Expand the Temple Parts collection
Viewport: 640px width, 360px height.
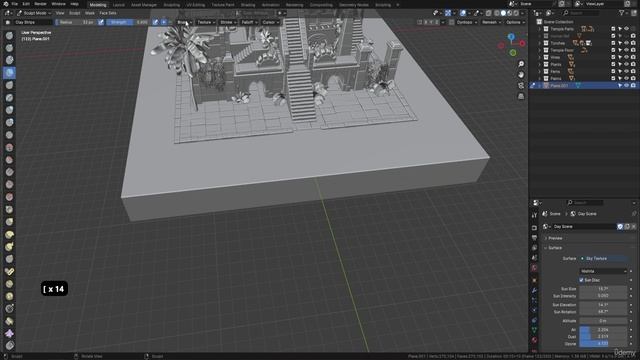(x=540, y=29)
